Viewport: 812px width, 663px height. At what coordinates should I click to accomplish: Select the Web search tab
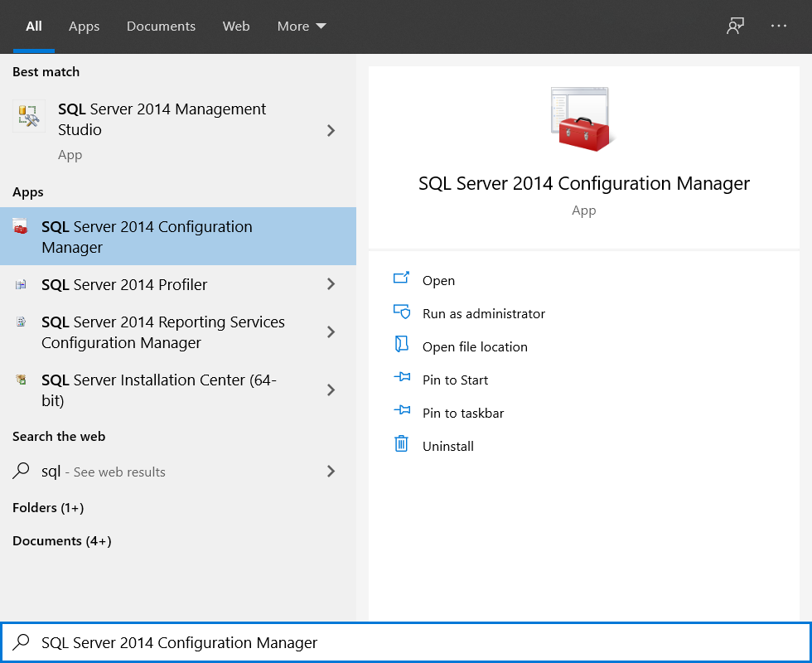236,27
